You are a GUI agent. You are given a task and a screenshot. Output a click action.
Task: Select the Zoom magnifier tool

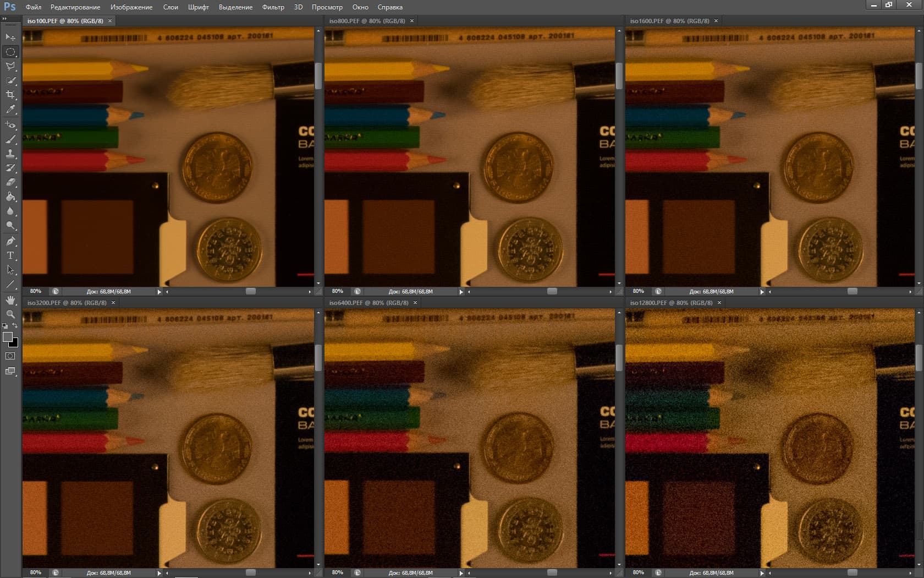click(x=10, y=314)
